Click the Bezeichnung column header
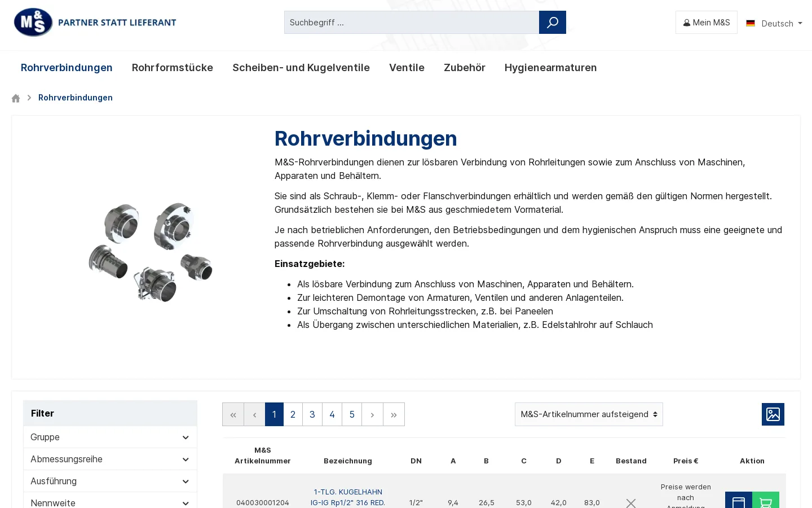This screenshot has height=508, width=812. tap(348, 461)
